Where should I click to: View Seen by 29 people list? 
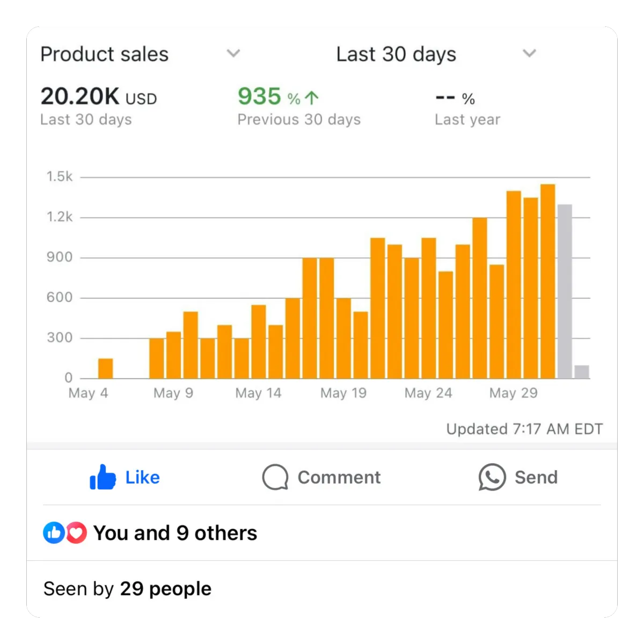tap(128, 589)
